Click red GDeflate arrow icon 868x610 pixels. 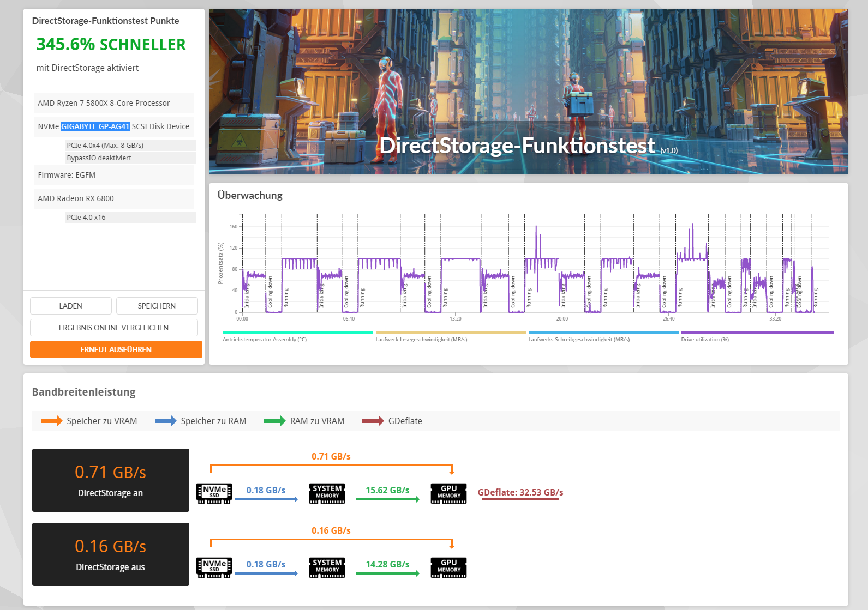373,421
